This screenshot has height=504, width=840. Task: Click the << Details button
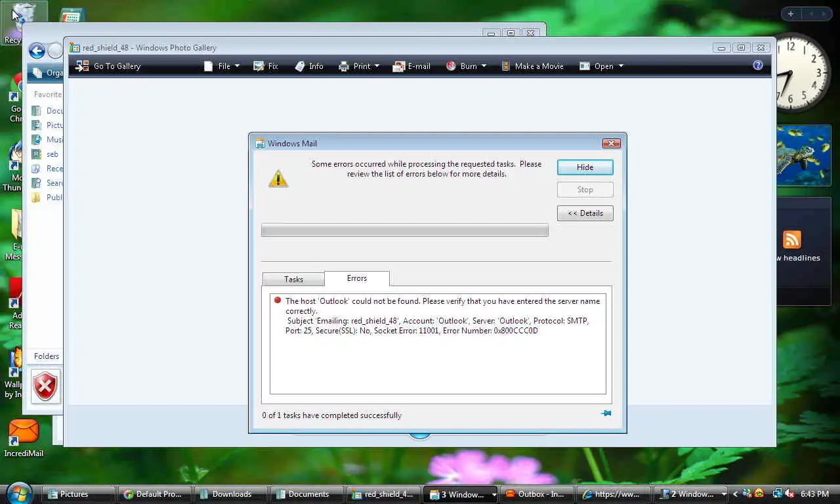pyautogui.click(x=585, y=213)
